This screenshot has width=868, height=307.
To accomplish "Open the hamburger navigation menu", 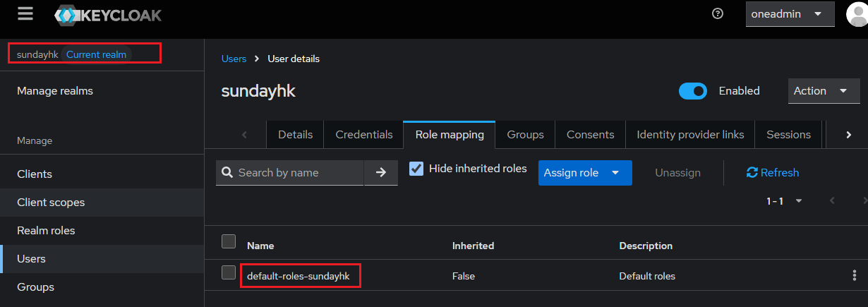I will (25, 13).
